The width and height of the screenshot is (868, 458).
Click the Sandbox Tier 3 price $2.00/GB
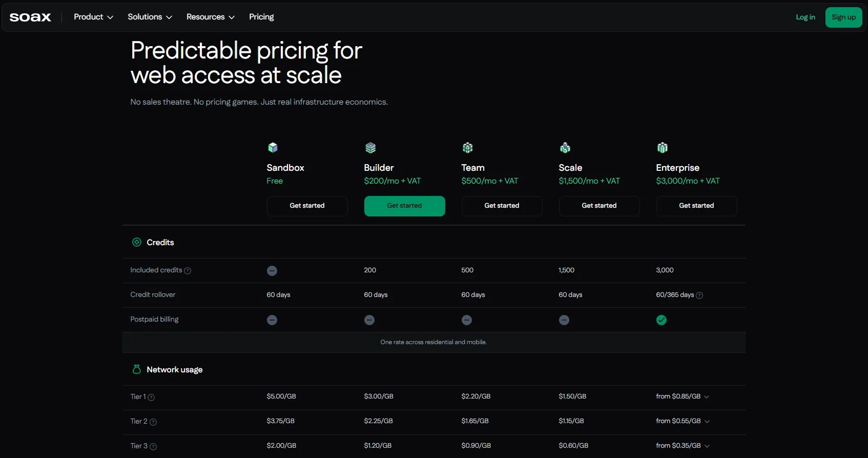point(281,446)
